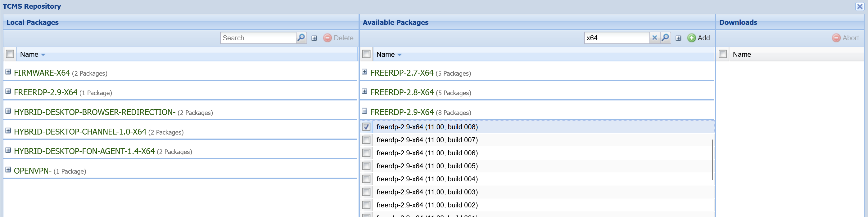Click the Available Packages list vertical scrollbar

tap(712, 160)
